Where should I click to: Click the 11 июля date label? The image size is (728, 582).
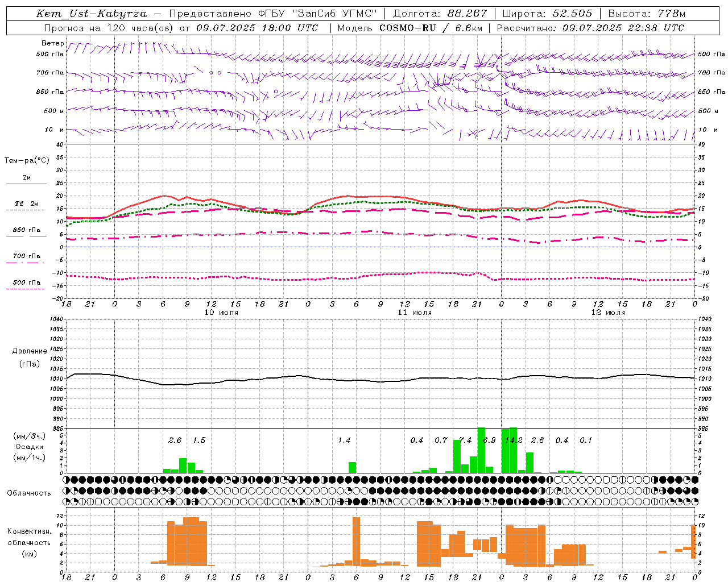(415, 313)
